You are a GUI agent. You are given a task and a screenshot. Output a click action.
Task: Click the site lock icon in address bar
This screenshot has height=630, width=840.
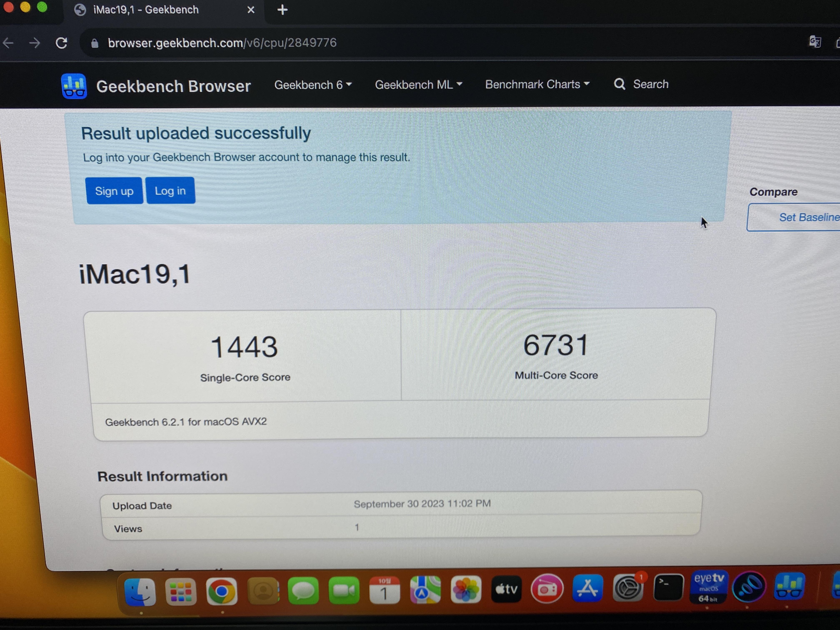[95, 43]
